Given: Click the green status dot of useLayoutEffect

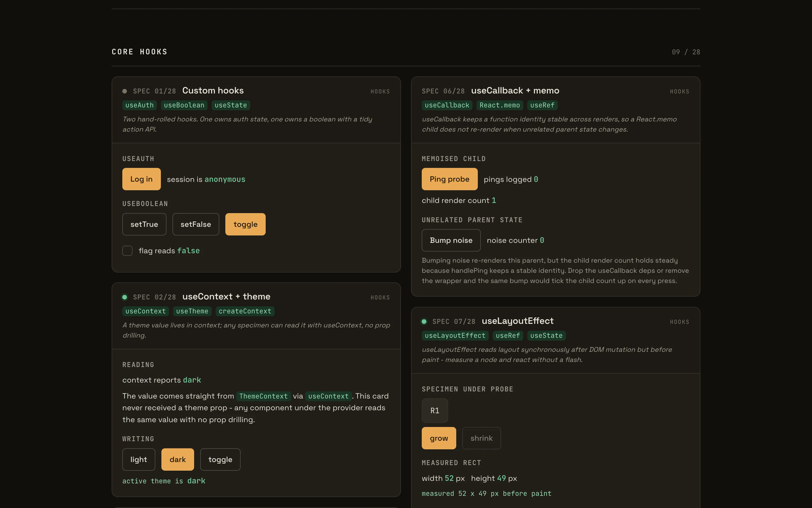Looking at the screenshot, I should [x=424, y=322].
